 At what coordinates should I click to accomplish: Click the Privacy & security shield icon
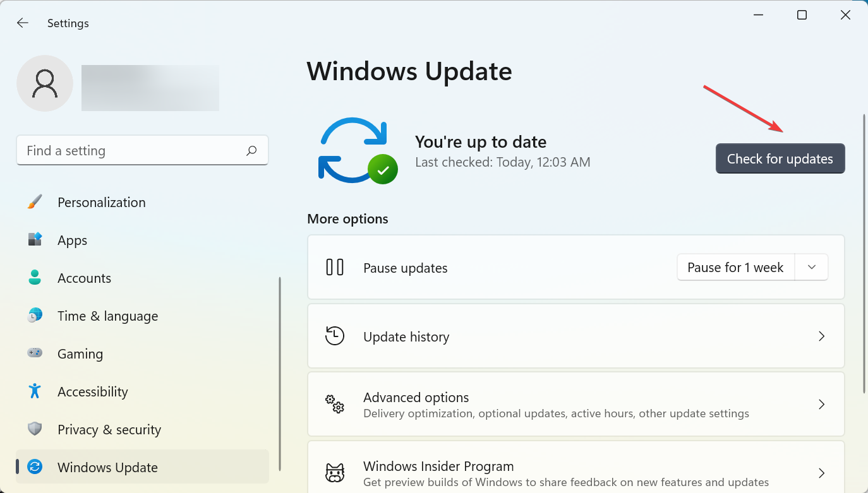tap(35, 429)
